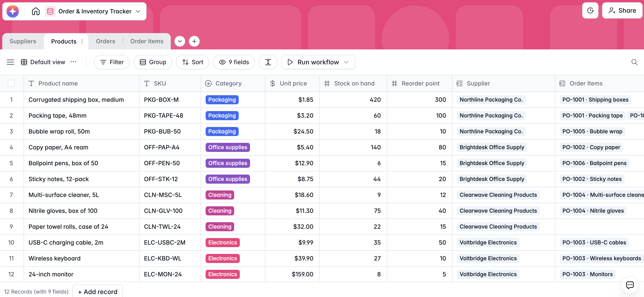The image size is (644, 297).
Task: Switch to the Suppliers tab
Action: point(23,41)
